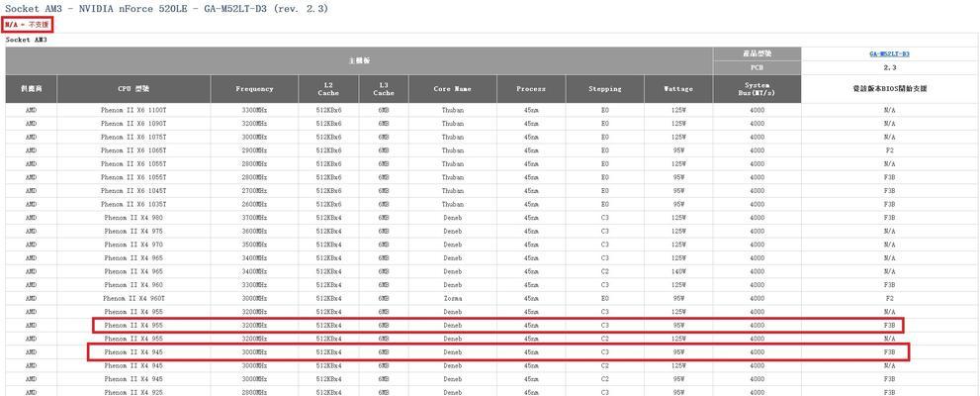
Task: Select the Phenom II X4 960 cell
Action: point(134,285)
